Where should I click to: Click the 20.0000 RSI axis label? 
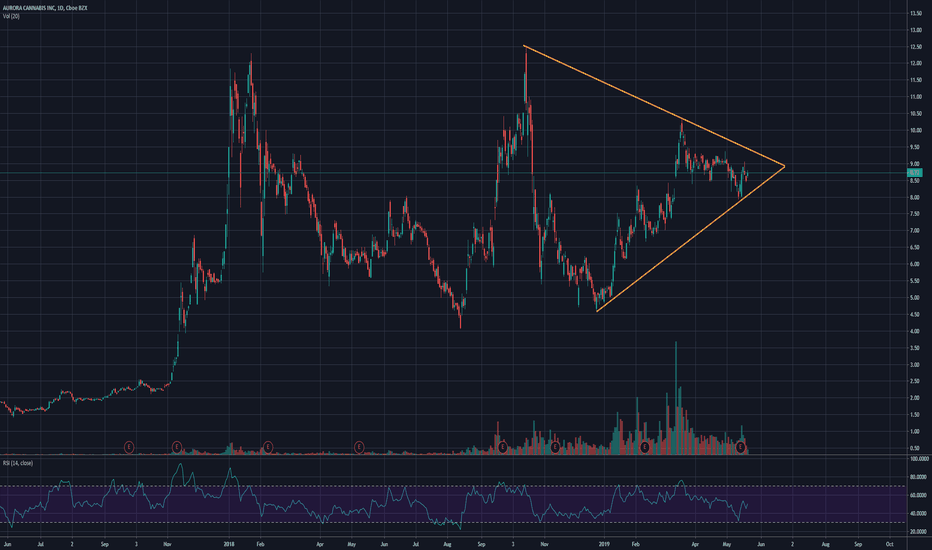pos(919,532)
